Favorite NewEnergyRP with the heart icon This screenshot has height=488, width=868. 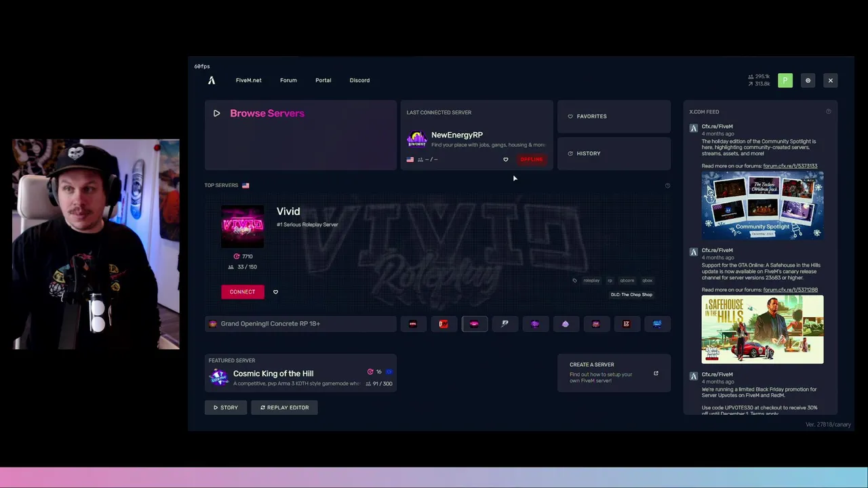click(505, 160)
